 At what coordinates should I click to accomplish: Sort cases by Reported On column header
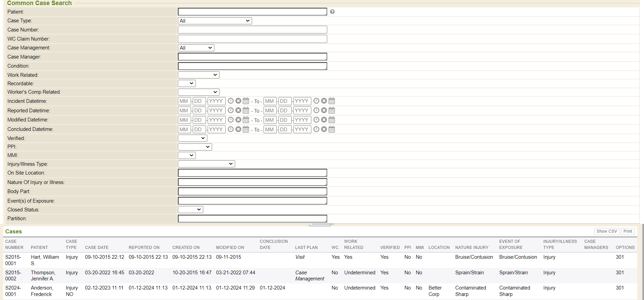tap(144, 248)
